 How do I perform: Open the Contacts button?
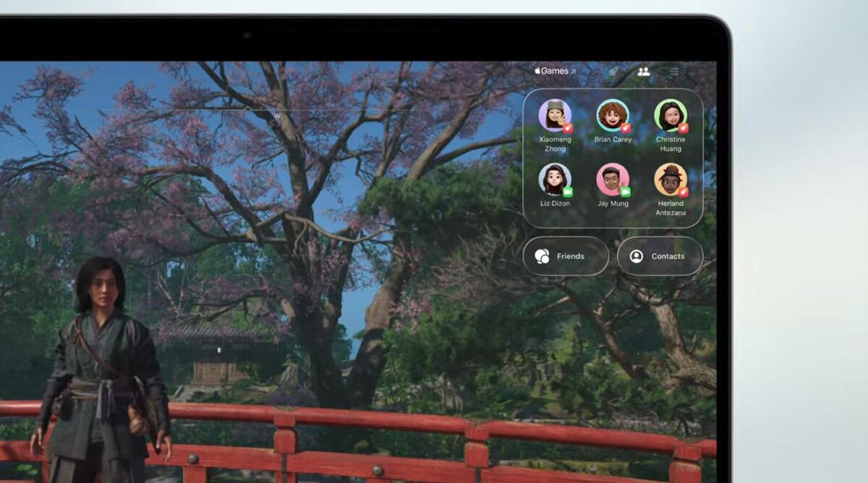click(660, 256)
